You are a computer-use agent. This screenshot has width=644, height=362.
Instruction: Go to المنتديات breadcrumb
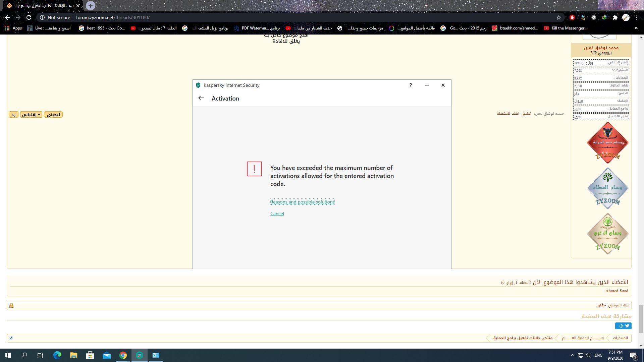coord(620,338)
